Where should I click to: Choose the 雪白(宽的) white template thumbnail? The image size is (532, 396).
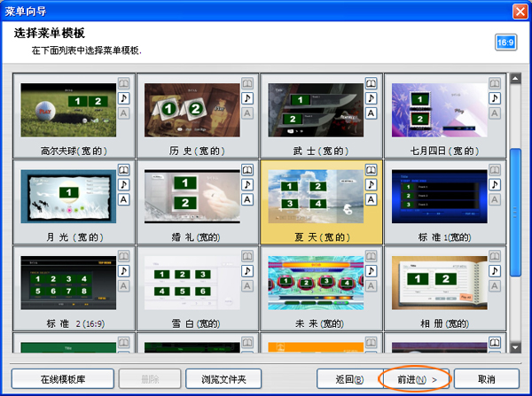tap(192, 283)
